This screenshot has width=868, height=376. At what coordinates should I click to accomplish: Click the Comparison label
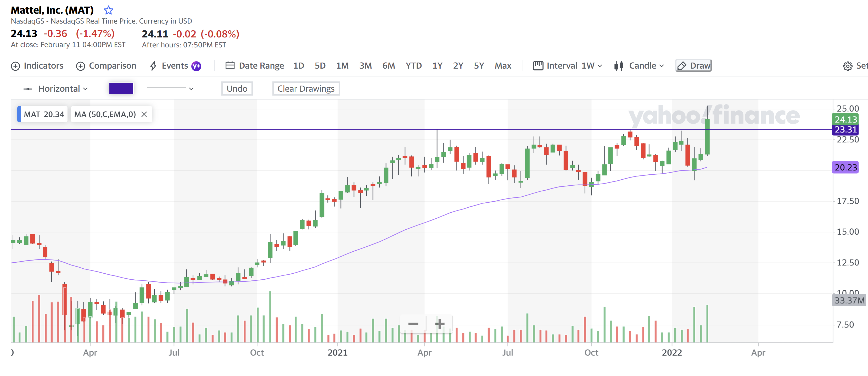click(113, 66)
